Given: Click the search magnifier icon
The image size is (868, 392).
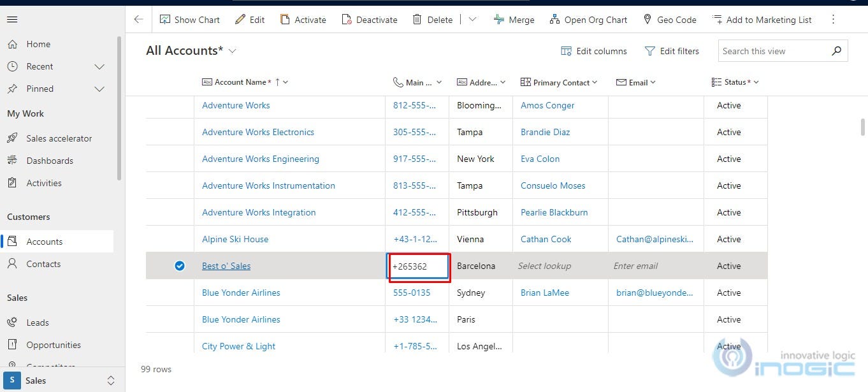Looking at the screenshot, I should (837, 51).
